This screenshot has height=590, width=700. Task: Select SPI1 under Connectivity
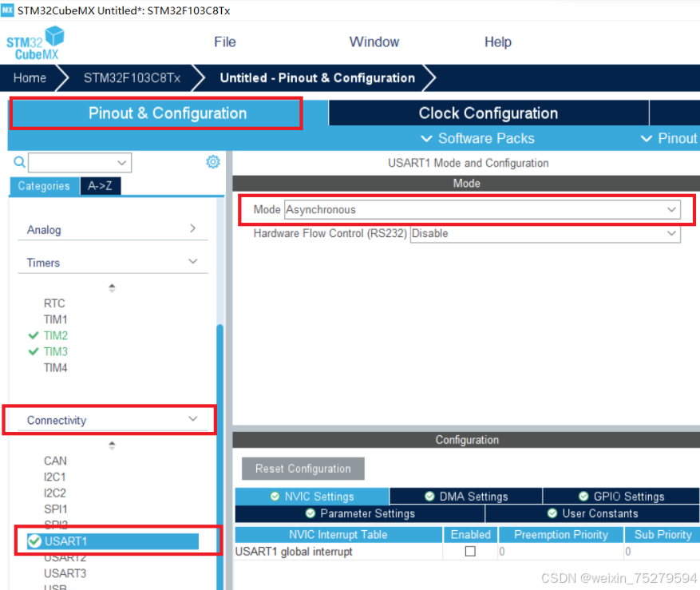[55, 509]
